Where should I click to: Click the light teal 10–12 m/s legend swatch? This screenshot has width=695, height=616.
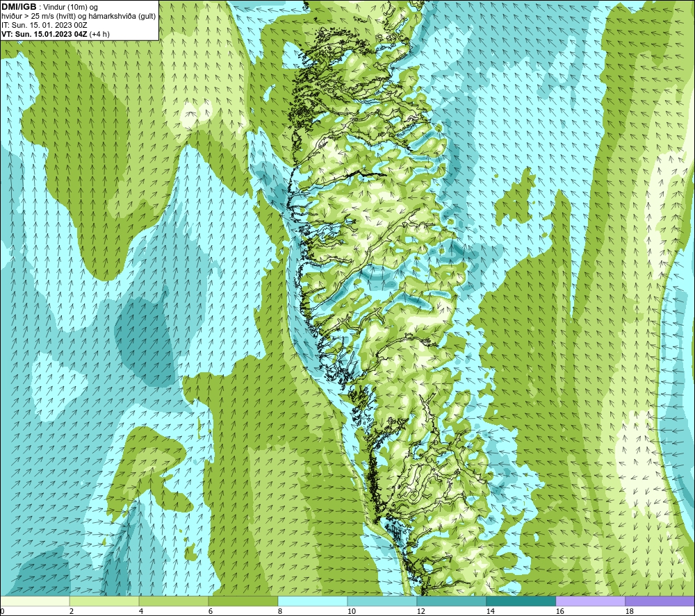pos(382,601)
